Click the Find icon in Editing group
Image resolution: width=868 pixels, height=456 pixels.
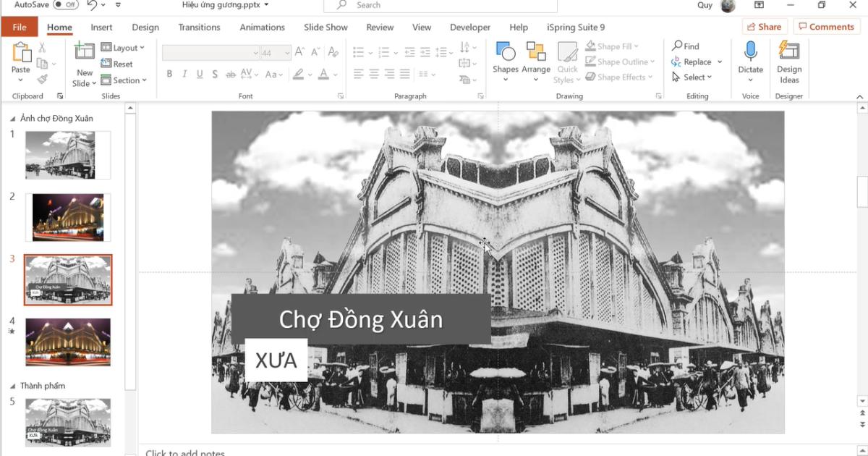tap(684, 45)
